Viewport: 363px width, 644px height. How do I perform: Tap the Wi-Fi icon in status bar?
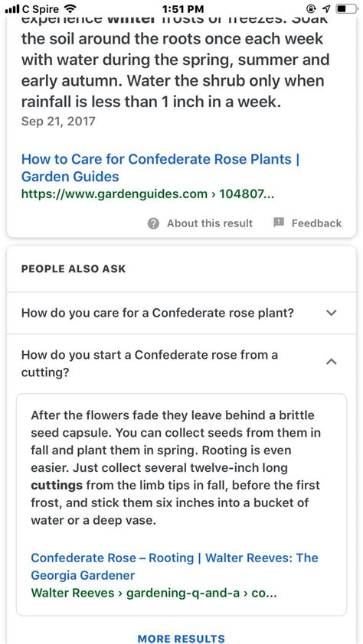point(70,8)
